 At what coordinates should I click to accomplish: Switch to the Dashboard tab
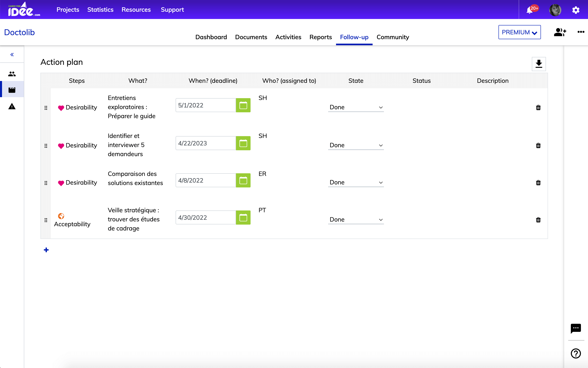(211, 37)
